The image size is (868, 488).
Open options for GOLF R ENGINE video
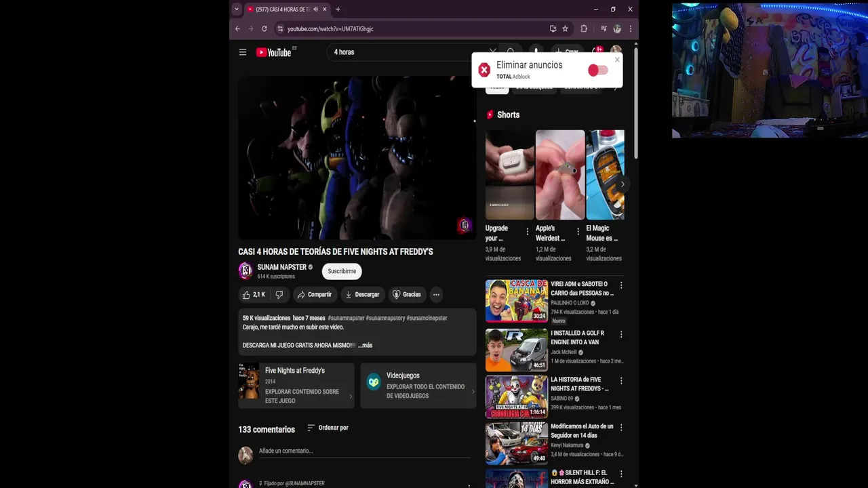621,334
